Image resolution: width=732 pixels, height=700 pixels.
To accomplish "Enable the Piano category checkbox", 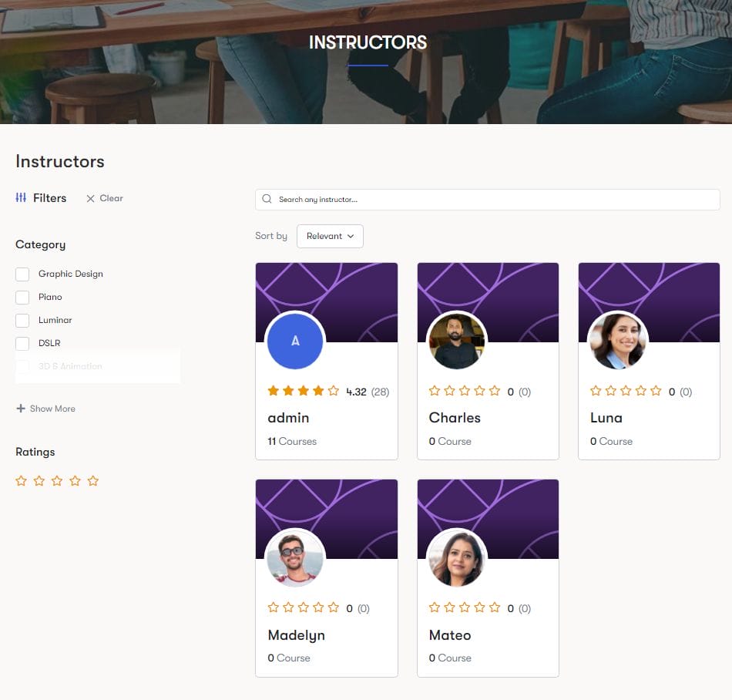I will pyautogui.click(x=22, y=298).
